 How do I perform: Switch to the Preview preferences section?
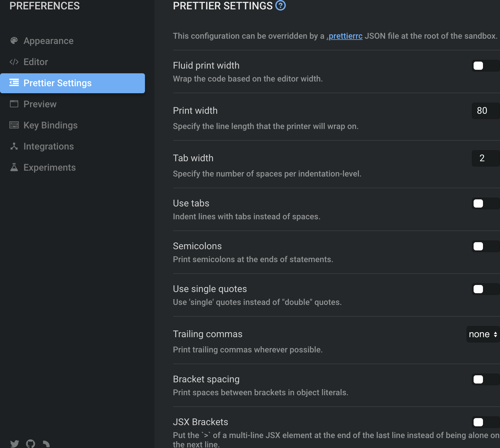pos(40,104)
